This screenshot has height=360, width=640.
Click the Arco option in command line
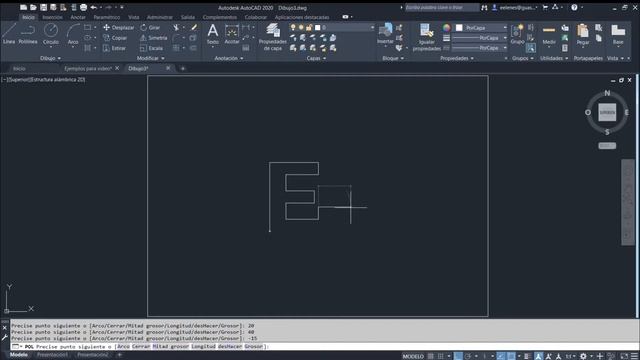coord(123,347)
